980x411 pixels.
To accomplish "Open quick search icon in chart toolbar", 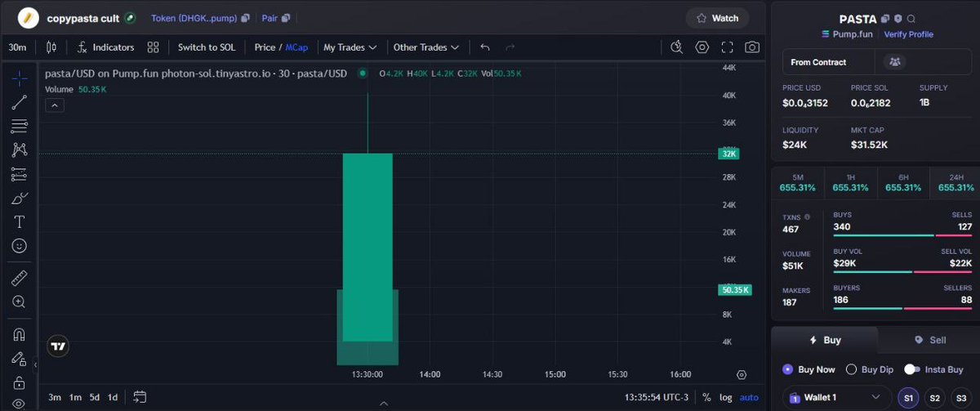I will coord(676,47).
